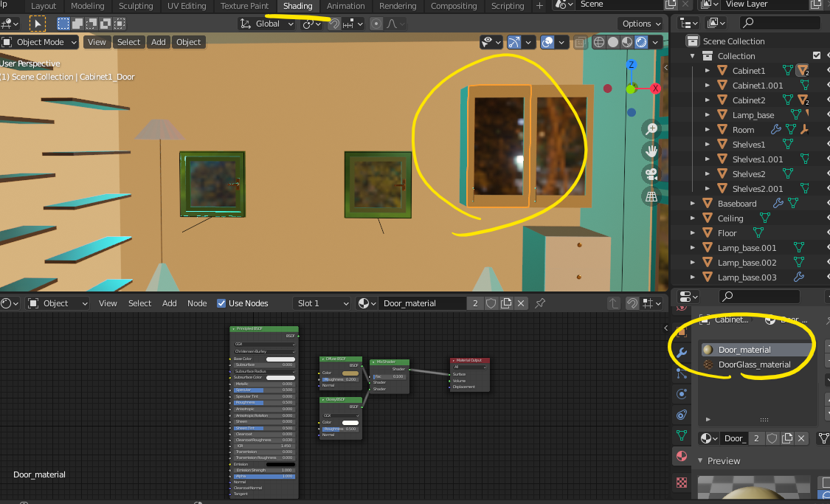Toggle node editor snapping magnet

(x=632, y=303)
